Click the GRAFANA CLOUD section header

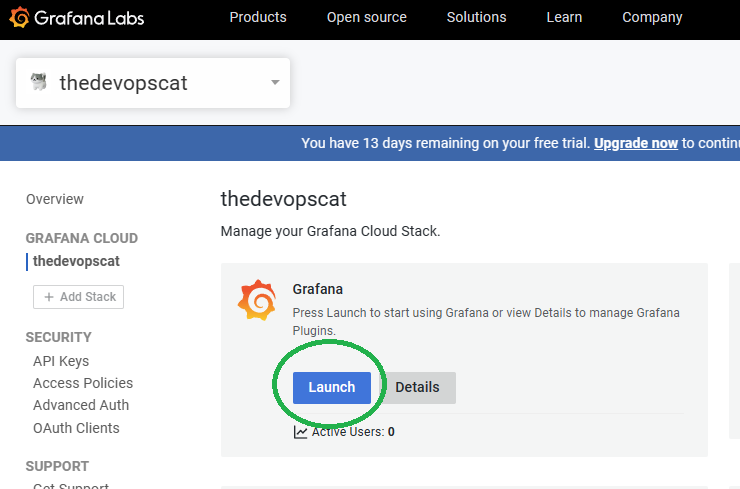click(x=82, y=238)
